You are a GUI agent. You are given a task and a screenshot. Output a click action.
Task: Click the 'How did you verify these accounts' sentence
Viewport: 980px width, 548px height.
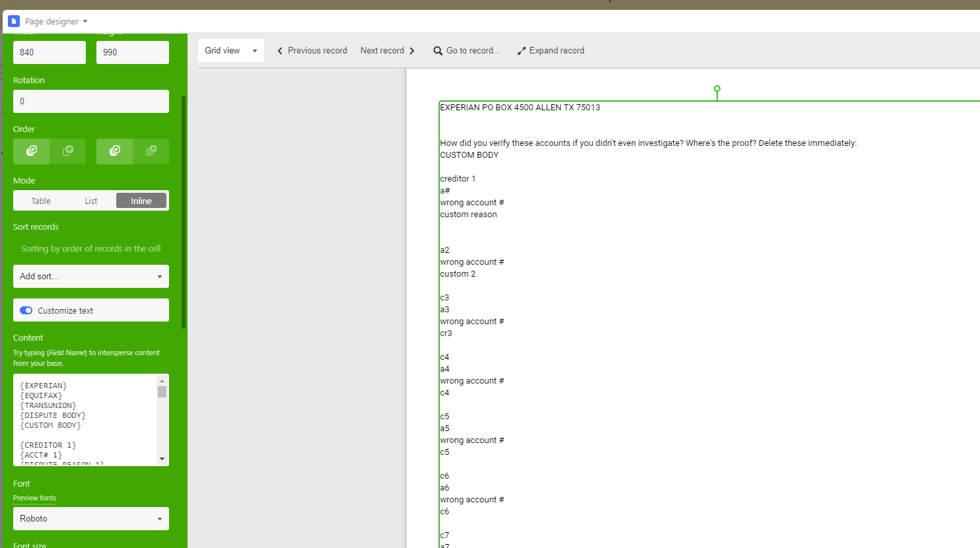648,143
